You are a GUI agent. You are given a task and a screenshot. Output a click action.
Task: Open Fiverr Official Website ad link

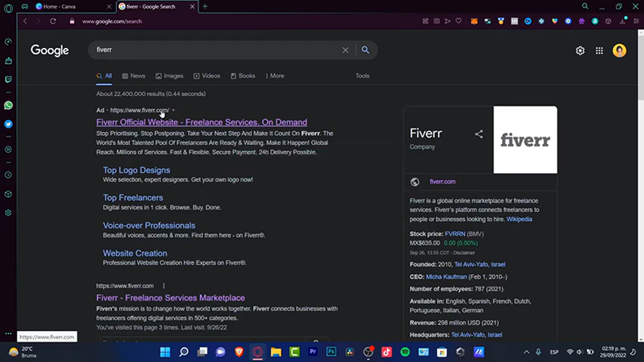(x=202, y=122)
